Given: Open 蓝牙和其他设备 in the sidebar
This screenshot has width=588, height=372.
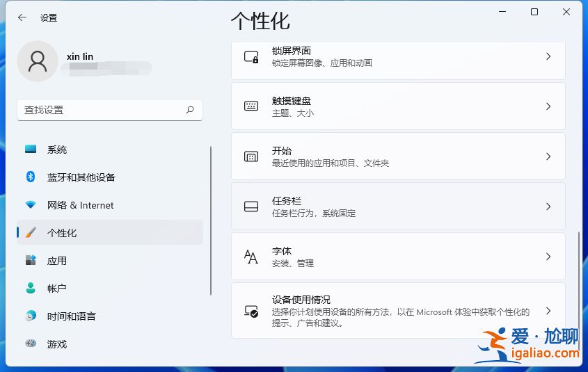Looking at the screenshot, I should point(110,177).
